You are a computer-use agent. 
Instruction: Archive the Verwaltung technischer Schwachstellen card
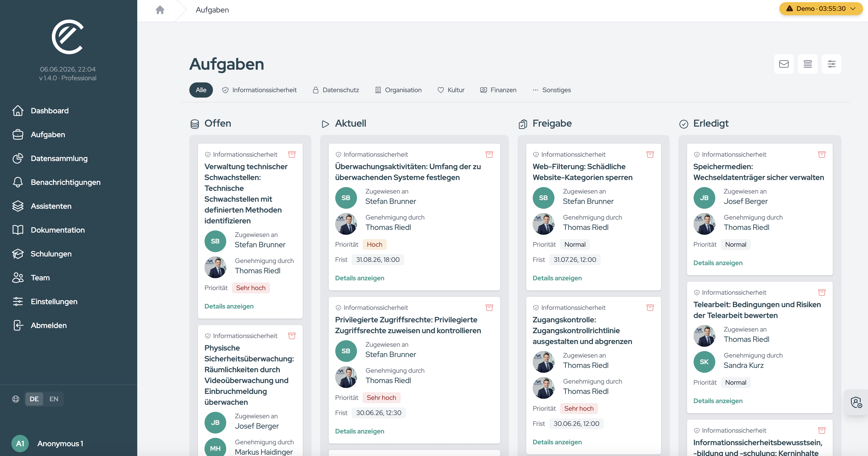[292, 155]
